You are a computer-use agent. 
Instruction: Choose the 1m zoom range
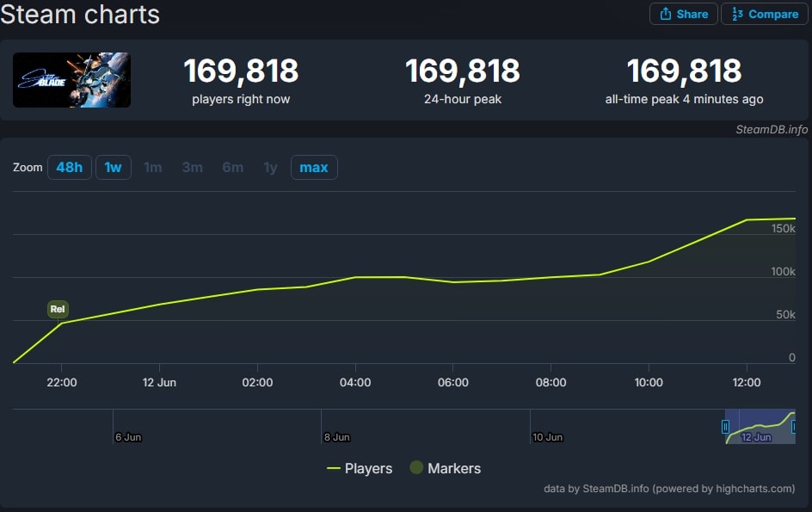point(153,168)
